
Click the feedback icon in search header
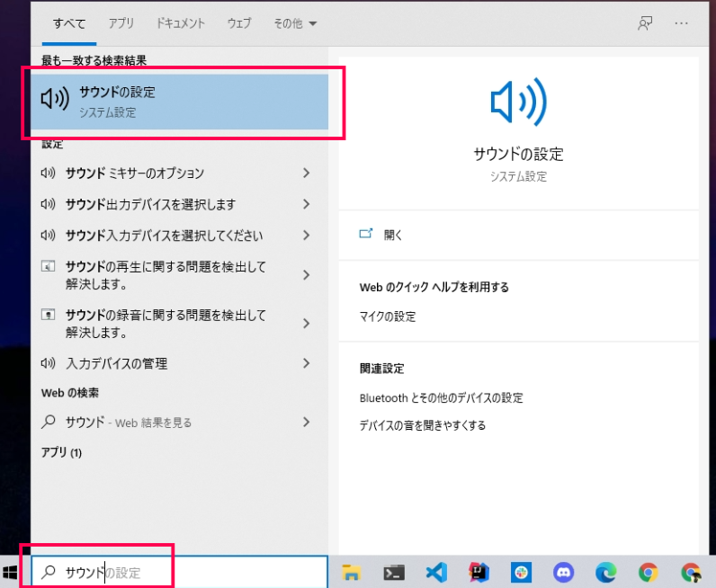[x=645, y=22]
